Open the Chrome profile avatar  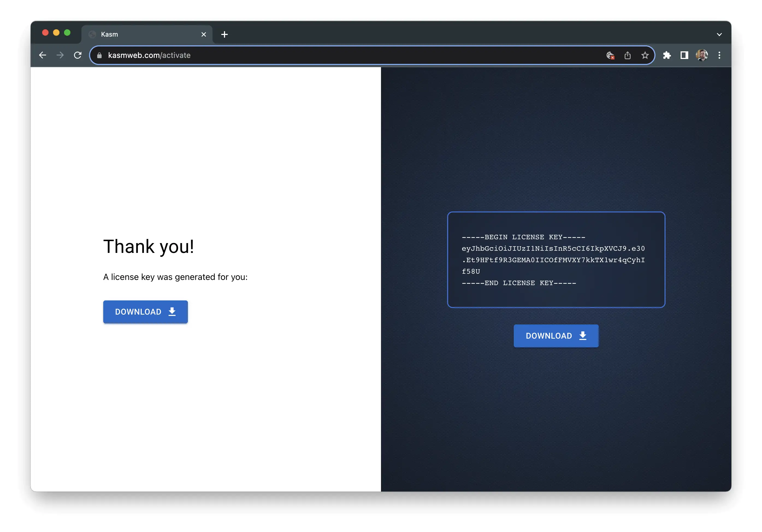702,55
